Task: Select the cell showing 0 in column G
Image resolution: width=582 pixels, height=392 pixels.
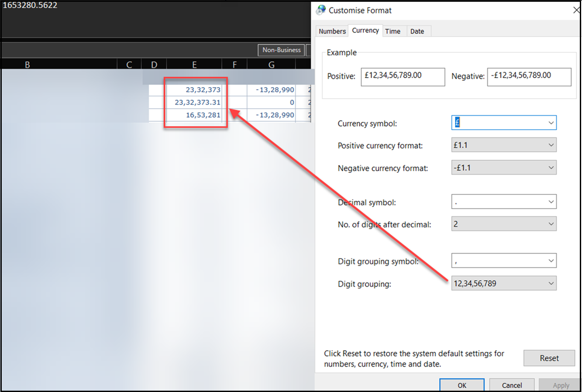Action: [x=272, y=102]
